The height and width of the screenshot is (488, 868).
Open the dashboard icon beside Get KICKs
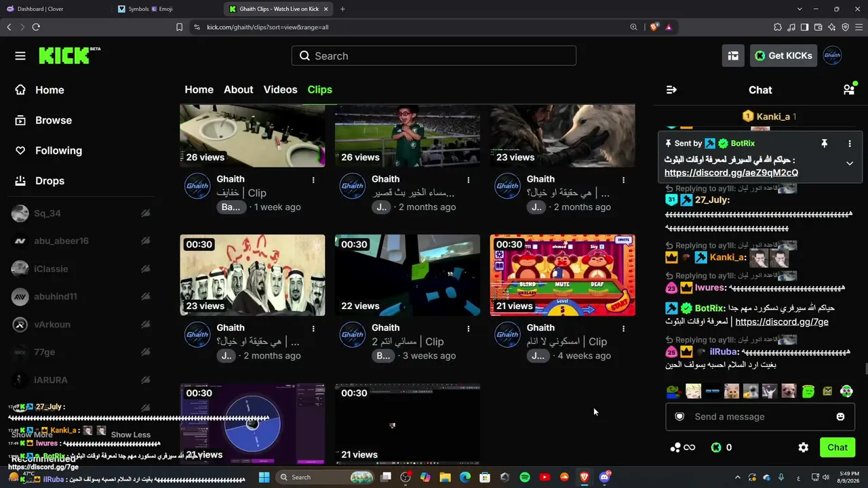pos(733,56)
